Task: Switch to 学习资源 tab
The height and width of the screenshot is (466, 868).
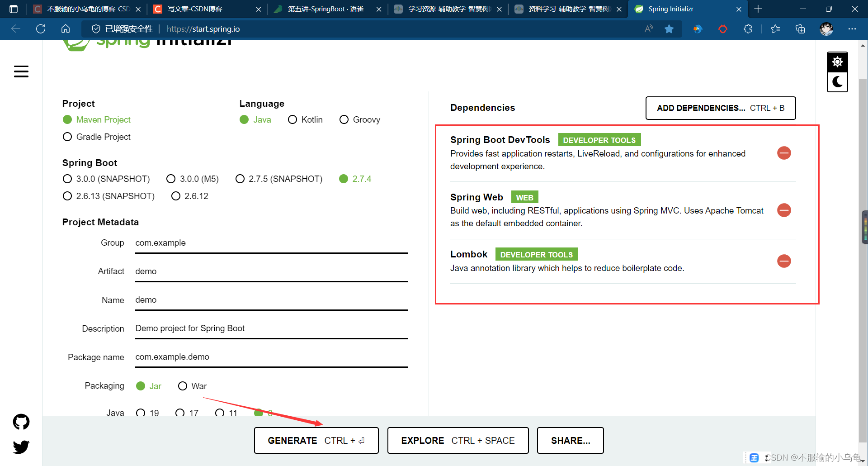Action: tap(448, 9)
